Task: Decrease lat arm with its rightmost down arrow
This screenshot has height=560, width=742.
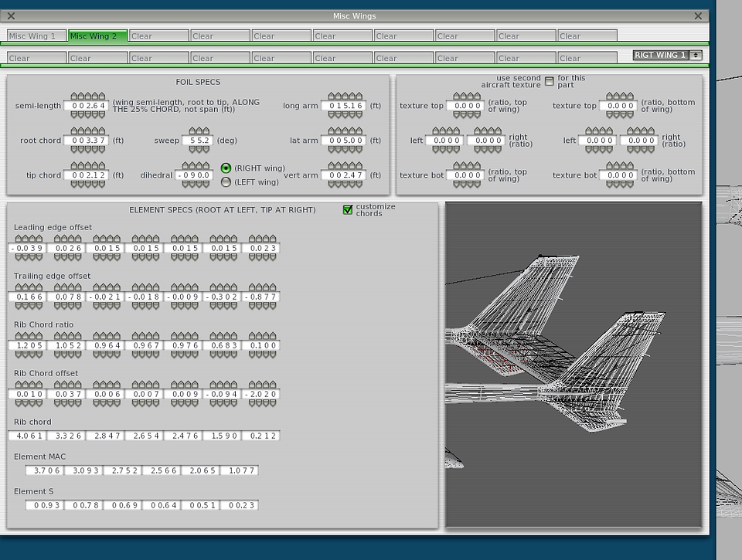Action: tap(359, 149)
